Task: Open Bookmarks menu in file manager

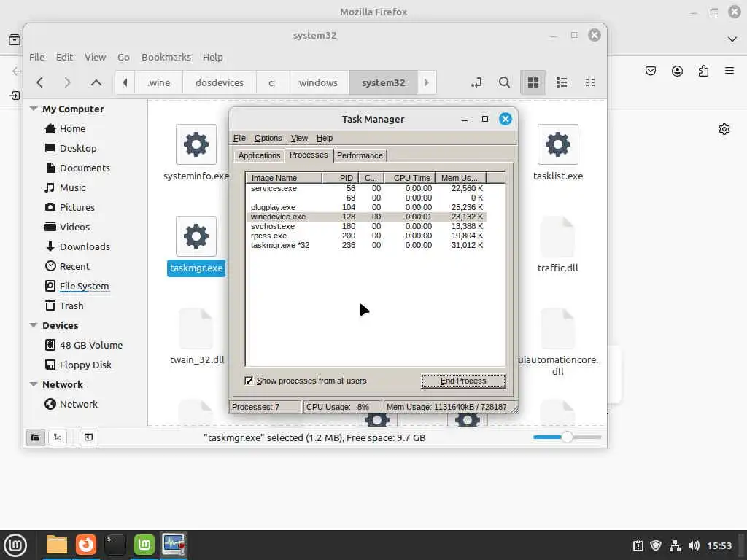Action: [x=166, y=57]
